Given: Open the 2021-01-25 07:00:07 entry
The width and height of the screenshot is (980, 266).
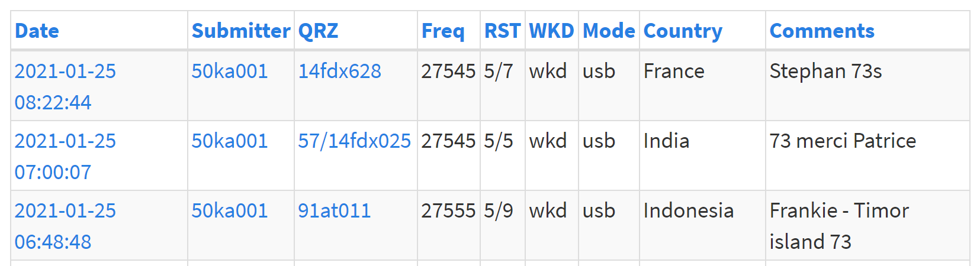Looking at the screenshot, I should coord(65,156).
